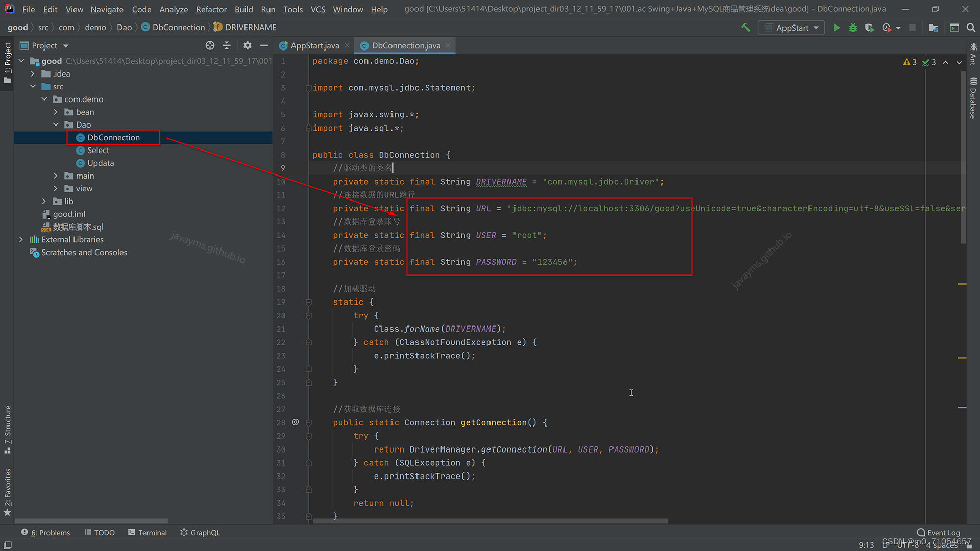Open Project Structure dialog icon
This screenshot has width=980, height=551.
[934, 28]
